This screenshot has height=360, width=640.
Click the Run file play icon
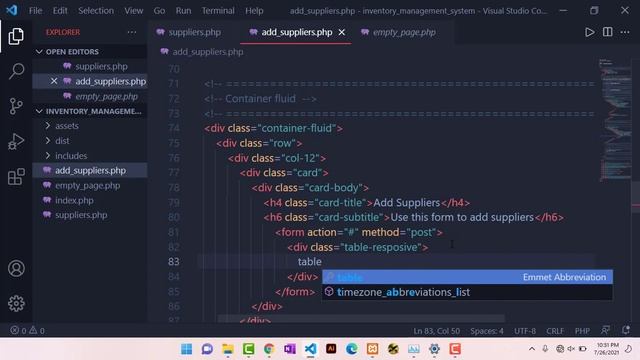point(589,32)
